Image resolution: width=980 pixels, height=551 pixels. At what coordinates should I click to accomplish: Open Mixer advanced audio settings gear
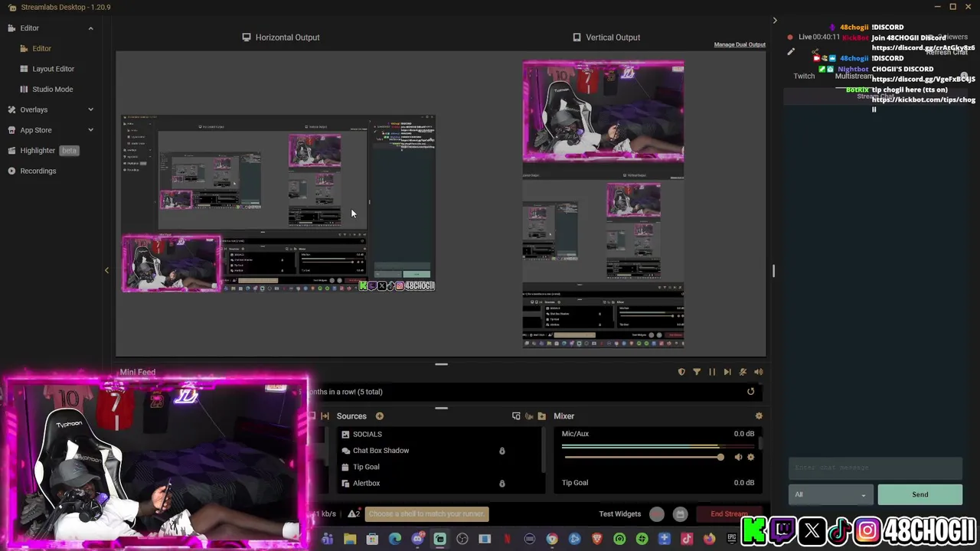point(758,416)
